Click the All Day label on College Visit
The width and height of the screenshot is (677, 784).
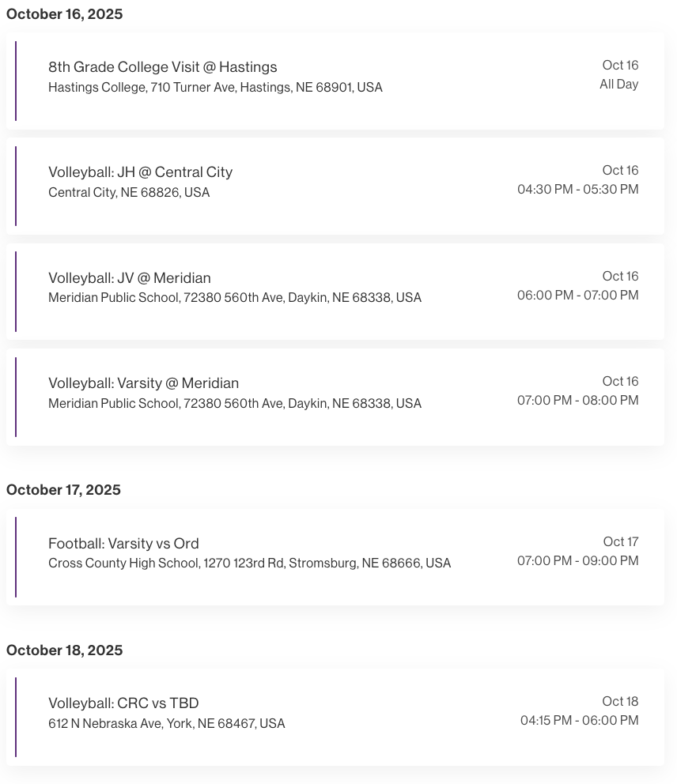618,85
